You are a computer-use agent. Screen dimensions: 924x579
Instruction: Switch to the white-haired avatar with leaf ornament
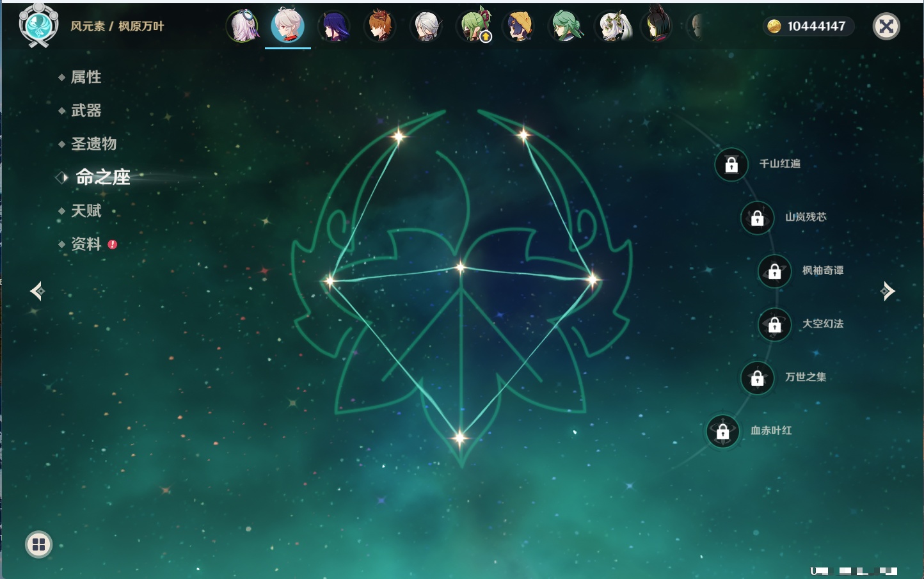tap(613, 27)
